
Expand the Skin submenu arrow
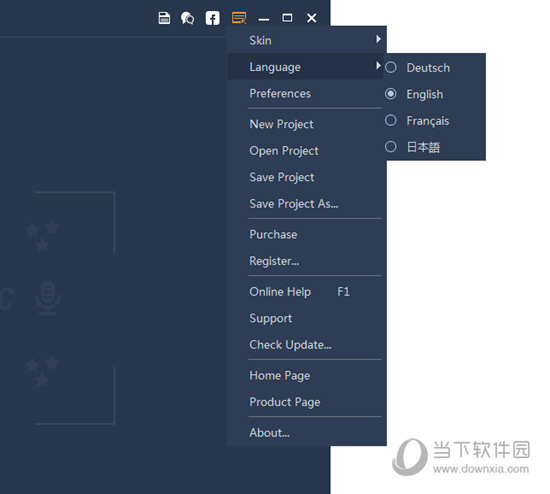(x=378, y=39)
